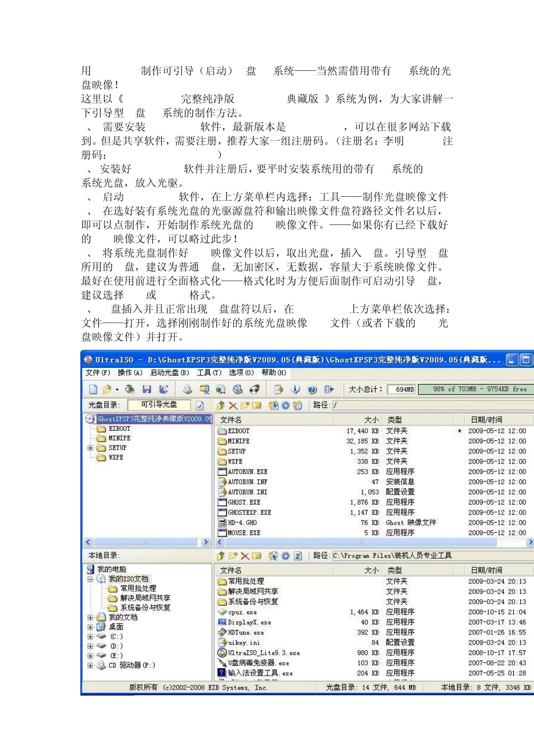Open the 文件(F) menu
This screenshot has width=534, height=756.
click(98, 372)
